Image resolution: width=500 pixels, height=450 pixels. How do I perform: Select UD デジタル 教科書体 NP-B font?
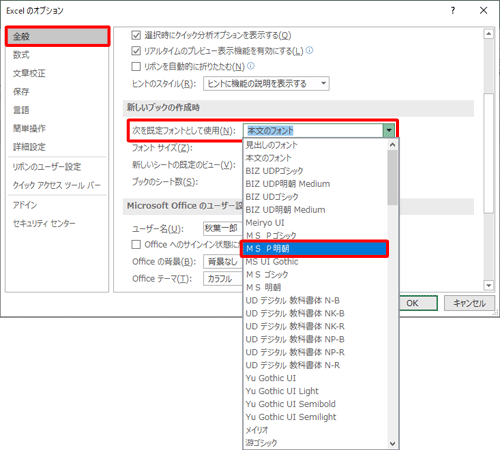coord(315,339)
